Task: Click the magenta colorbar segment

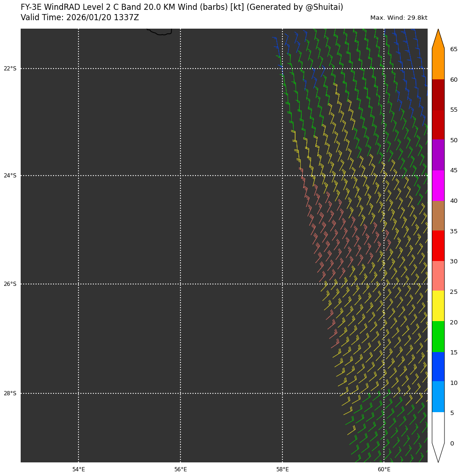Action: [438, 185]
